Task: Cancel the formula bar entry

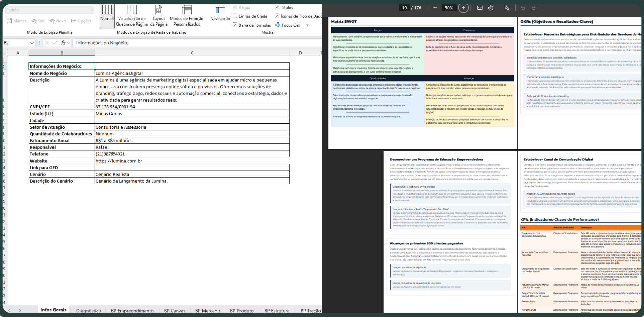Action: coord(47,43)
